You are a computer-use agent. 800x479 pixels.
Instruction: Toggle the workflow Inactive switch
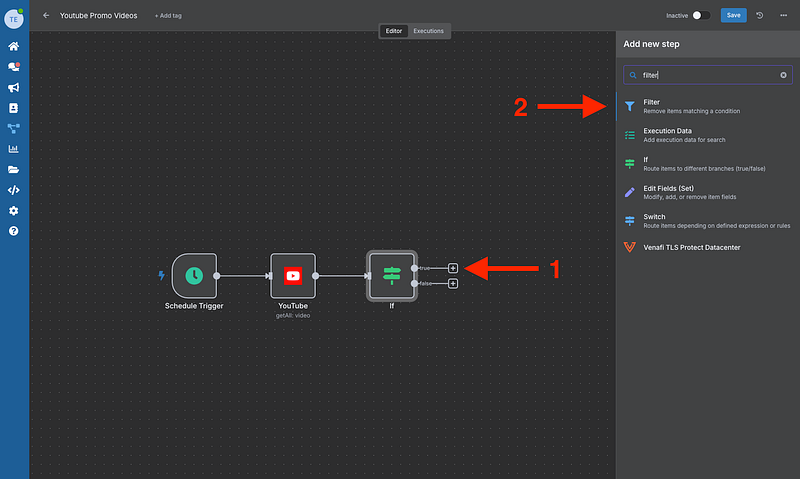coord(701,15)
